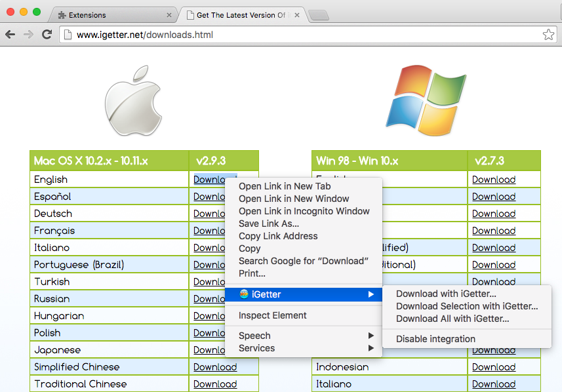The width and height of the screenshot is (562, 392).
Task: Click the browser forward arrow
Action: (x=28, y=35)
